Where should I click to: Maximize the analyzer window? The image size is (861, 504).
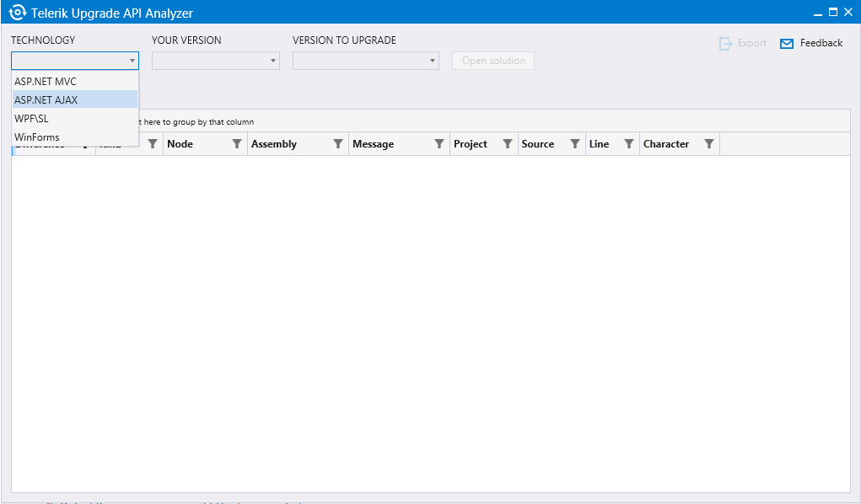(833, 12)
